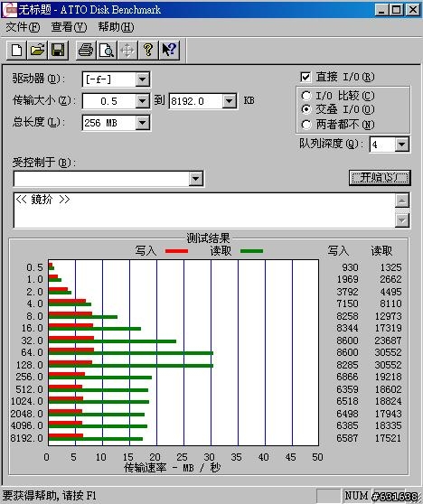Screen dimensions: 423x504
Task: Click the 8192.0 row label in chart
Action: (x=27, y=438)
